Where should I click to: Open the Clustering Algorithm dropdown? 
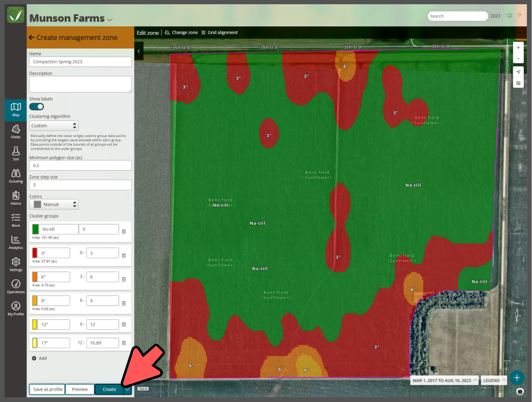click(53, 126)
